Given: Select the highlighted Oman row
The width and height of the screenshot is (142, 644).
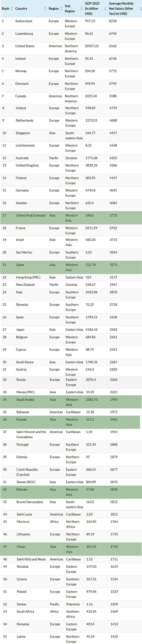Looking at the screenshot, I should coord(71,549).
